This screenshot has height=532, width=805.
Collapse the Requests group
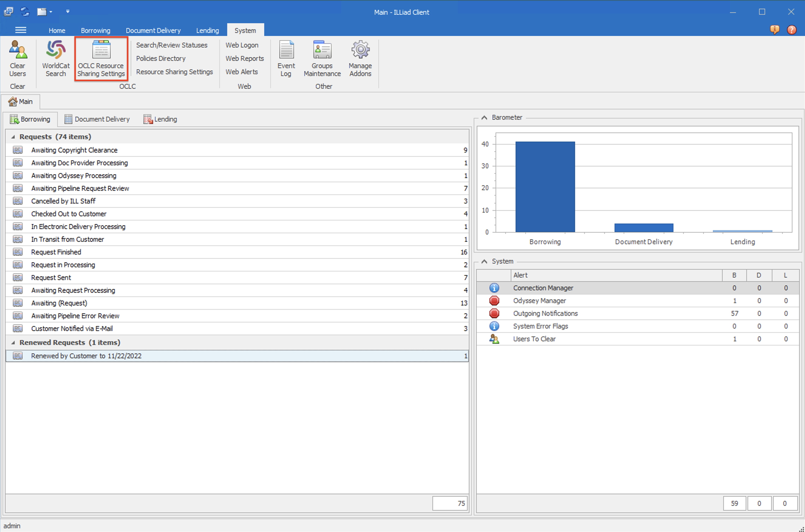(x=12, y=137)
